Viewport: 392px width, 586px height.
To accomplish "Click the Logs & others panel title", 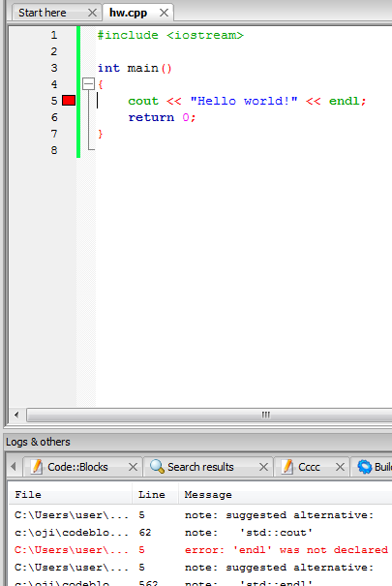I will (38, 442).
